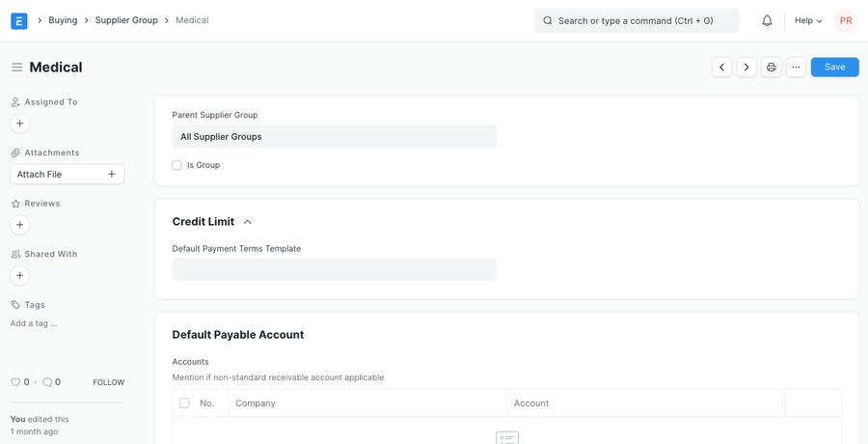868x444 pixels.
Task: Open the Help dropdown menu
Action: tap(808, 20)
